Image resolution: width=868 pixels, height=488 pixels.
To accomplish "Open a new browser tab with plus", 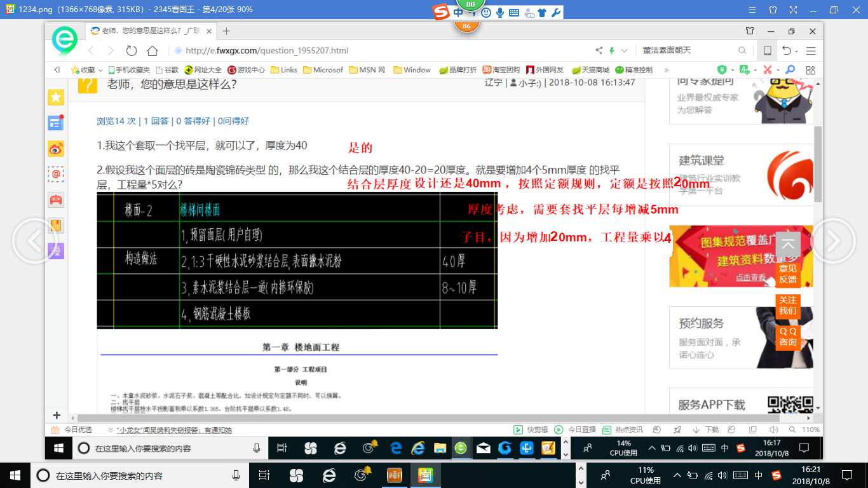I will pos(226,31).
